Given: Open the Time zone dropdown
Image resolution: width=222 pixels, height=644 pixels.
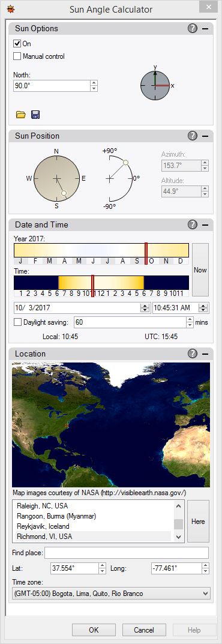Looking at the screenshot, I should [x=111, y=593].
